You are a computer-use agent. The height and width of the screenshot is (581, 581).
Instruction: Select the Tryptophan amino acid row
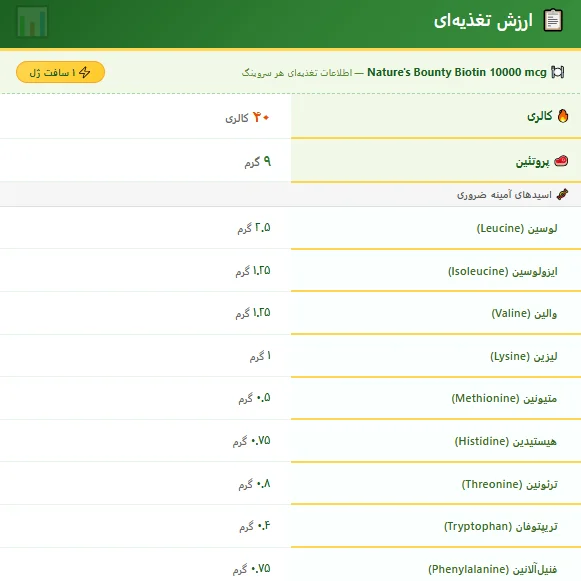[290, 526]
